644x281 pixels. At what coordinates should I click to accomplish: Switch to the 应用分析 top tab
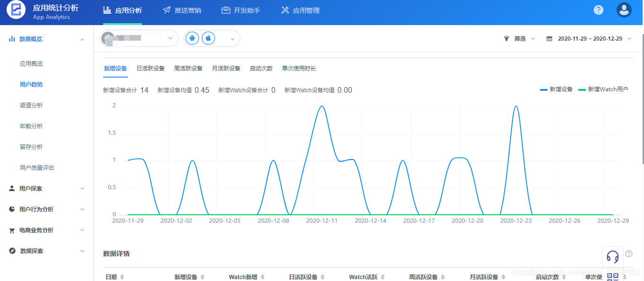tap(123, 10)
